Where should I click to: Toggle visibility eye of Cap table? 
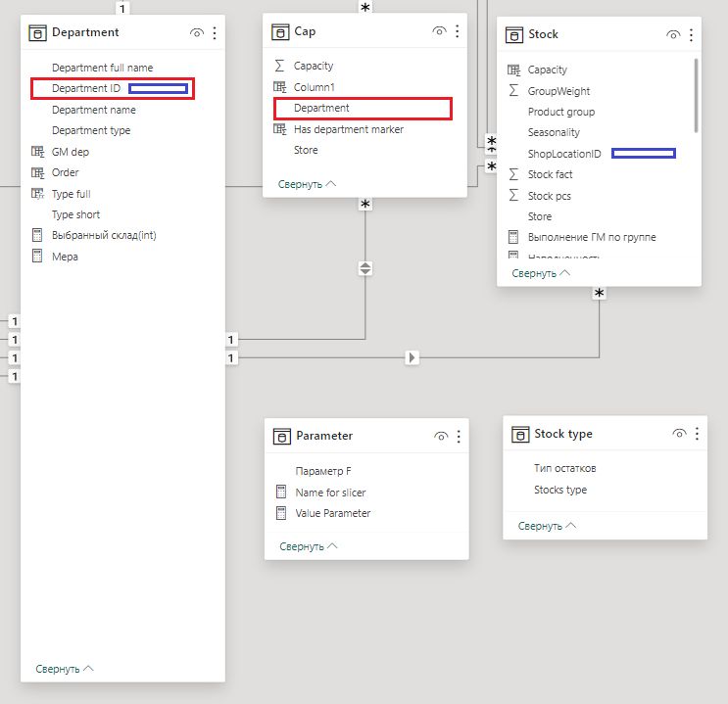439,31
